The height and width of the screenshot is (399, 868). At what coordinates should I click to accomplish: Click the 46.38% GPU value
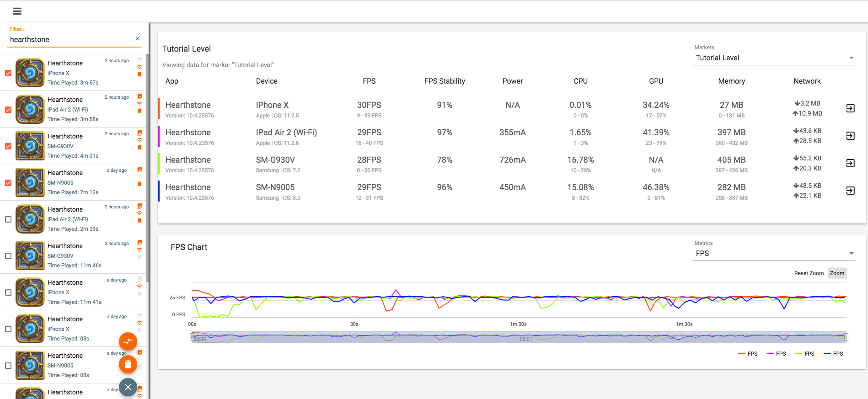click(656, 187)
